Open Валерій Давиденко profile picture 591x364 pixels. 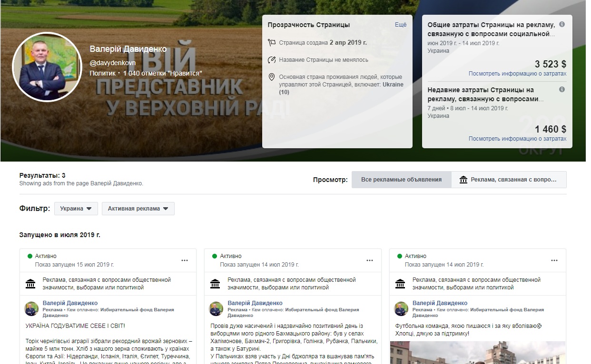pyautogui.click(x=47, y=67)
